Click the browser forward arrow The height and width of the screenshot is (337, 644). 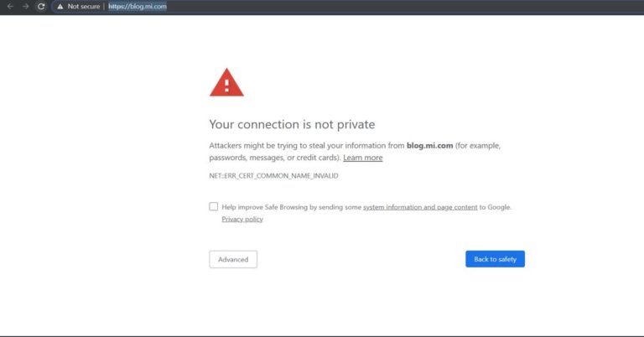click(x=25, y=7)
